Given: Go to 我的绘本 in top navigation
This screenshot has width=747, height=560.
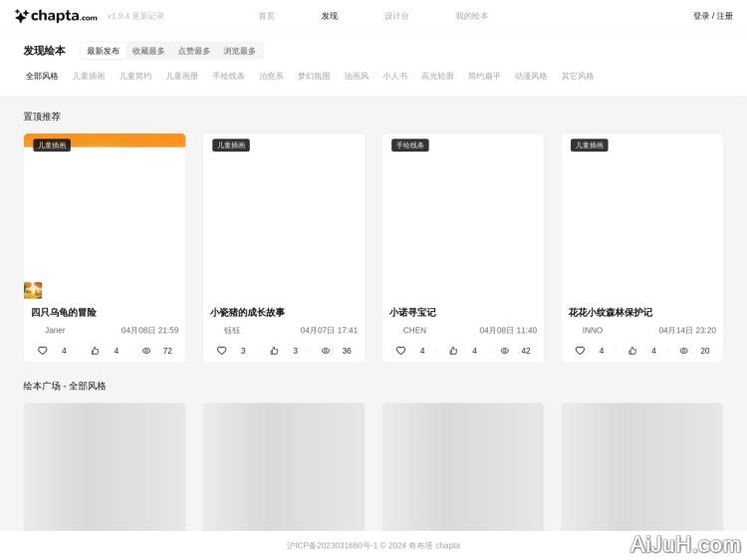Looking at the screenshot, I should tap(472, 16).
